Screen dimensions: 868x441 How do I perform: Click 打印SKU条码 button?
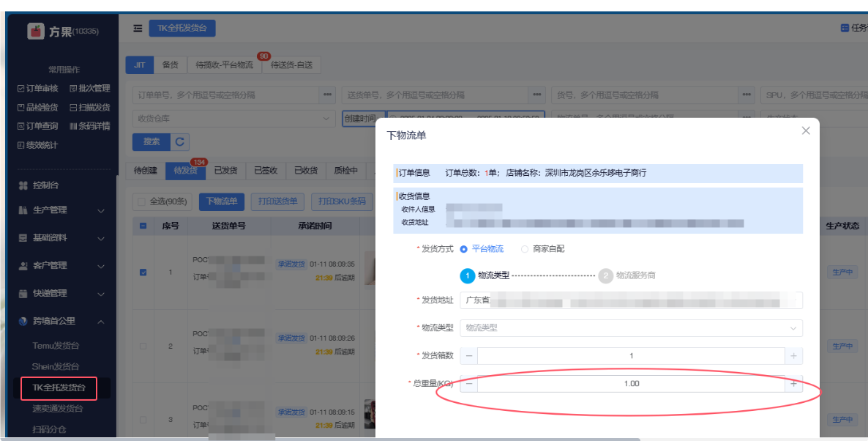point(342,201)
